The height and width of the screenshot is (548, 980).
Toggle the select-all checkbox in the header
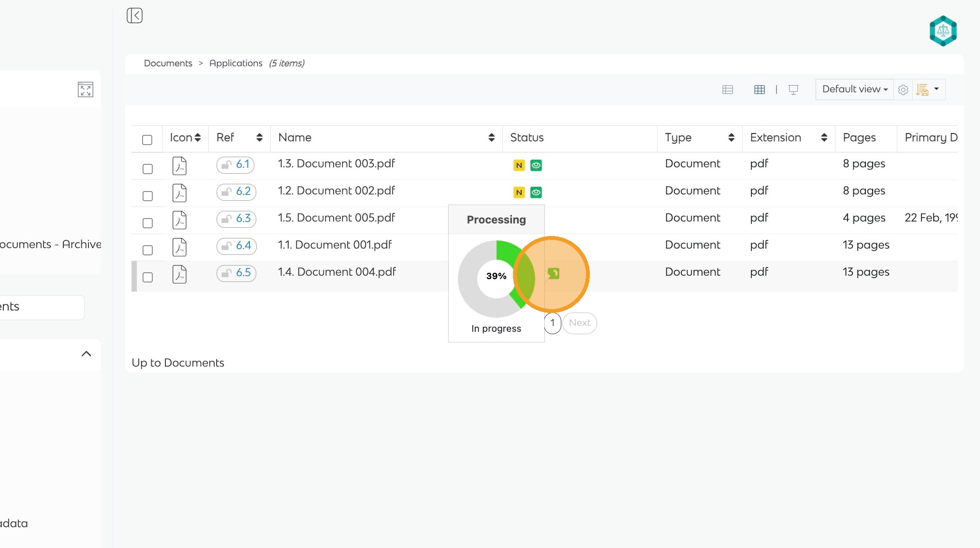click(x=147, y=140)
